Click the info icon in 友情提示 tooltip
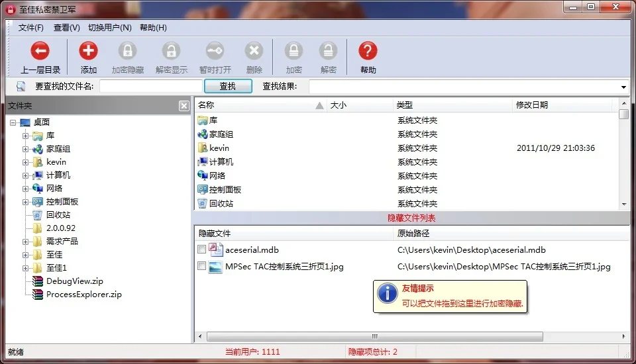This screenshot has height=364, width=636. (388, 293)
